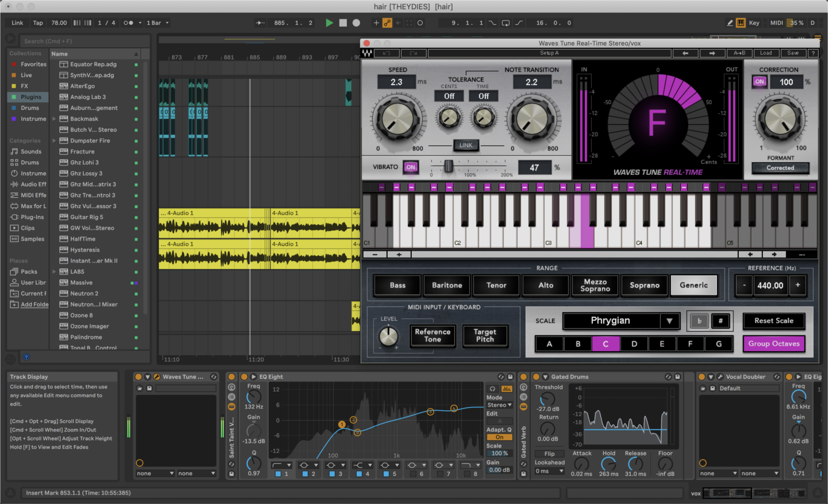Click the Stop button in transport
Viewport: 828px width, 504px height.
(x=343, y=23)
